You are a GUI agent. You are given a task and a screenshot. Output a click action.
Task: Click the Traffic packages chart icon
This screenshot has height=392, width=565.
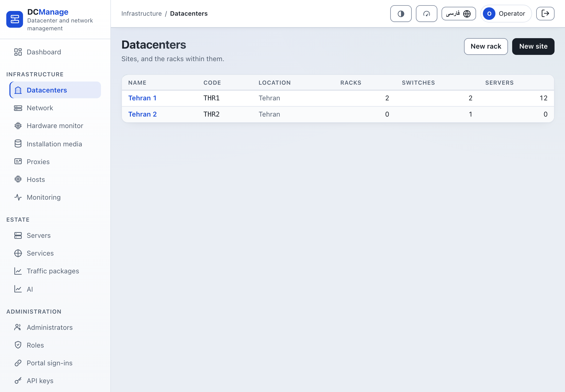(x=18, y=271)
